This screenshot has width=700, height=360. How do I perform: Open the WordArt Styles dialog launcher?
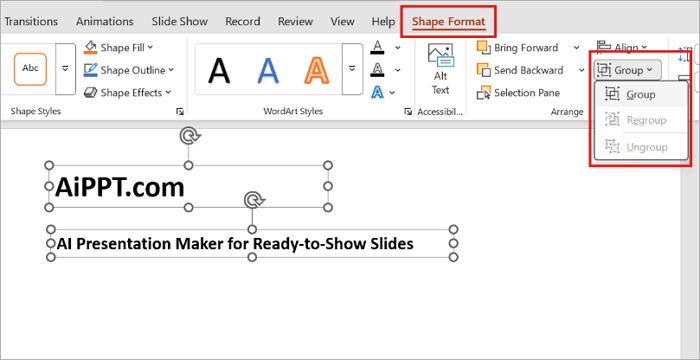click(x=408, y=112)
